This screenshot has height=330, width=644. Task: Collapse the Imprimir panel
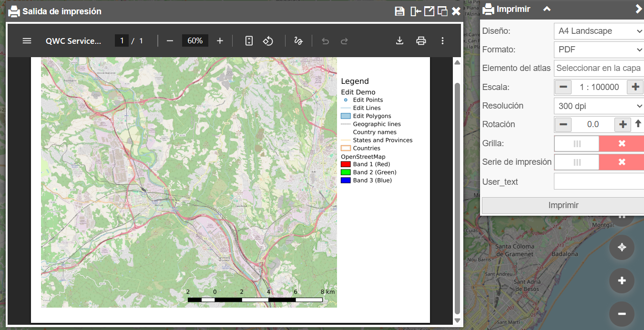coord(547,9)
